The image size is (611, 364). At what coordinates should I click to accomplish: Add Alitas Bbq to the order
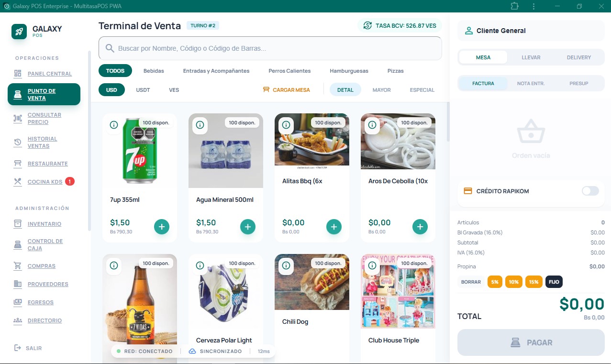[x=334, y=227]
